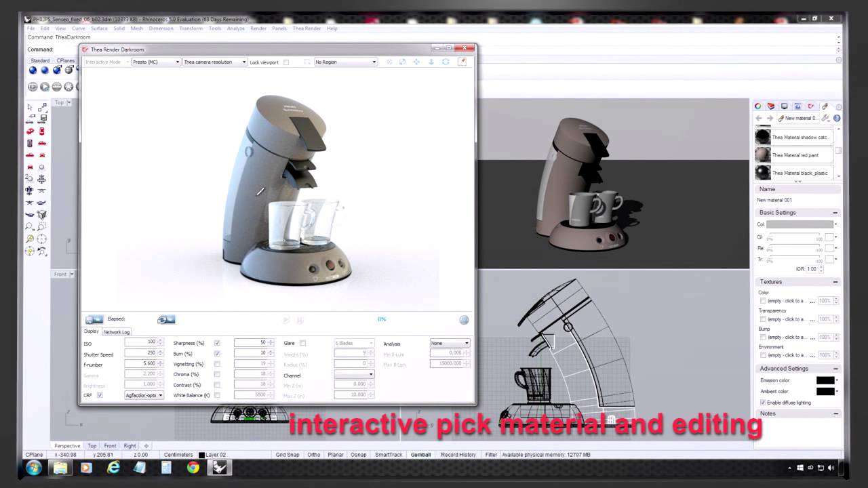Screen dimensions: 868x488
Task: Click the back arrow in the materials panel
Action: pos(759,118)
